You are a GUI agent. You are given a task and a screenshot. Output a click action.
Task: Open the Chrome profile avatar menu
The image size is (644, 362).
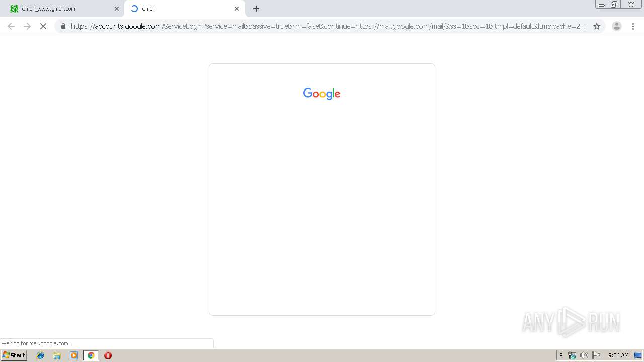(617, 26)
